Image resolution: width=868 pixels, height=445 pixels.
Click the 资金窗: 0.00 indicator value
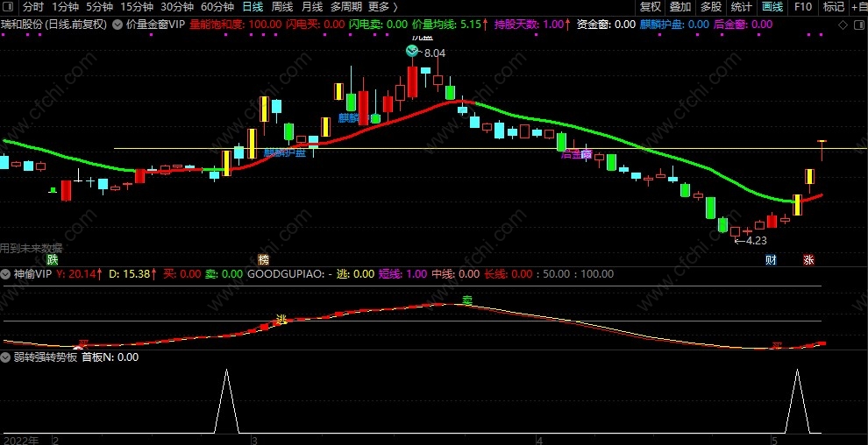606,25
